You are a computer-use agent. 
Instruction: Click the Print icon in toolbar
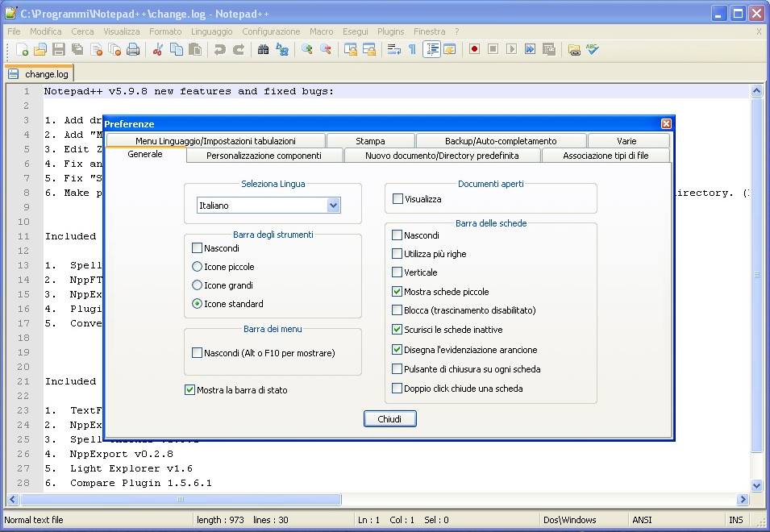[133, 50]
